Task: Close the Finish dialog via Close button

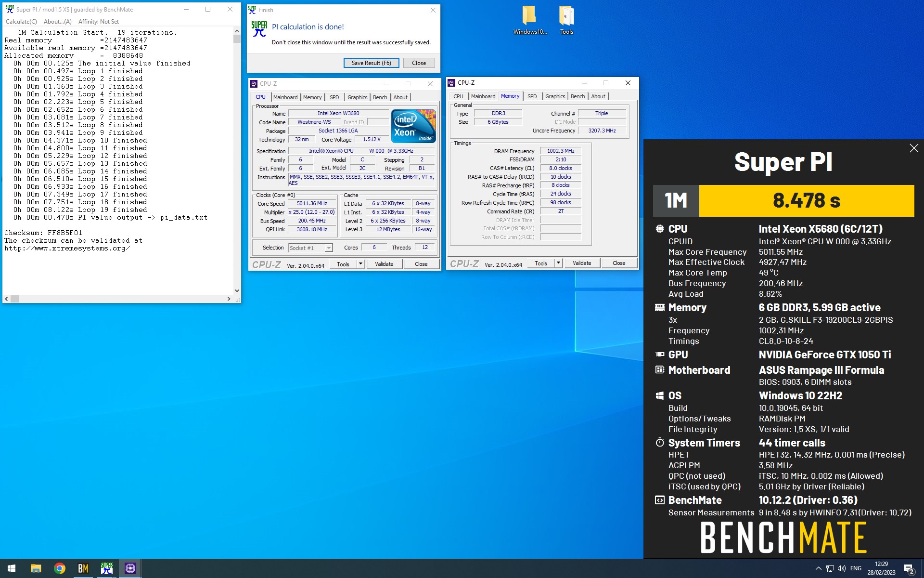Action: [419, 63]
